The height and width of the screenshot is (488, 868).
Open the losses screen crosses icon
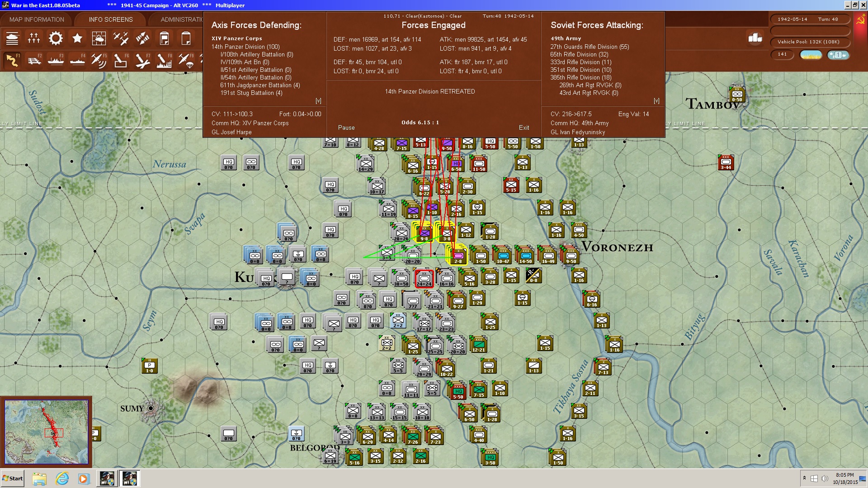(x=34, y=38)
